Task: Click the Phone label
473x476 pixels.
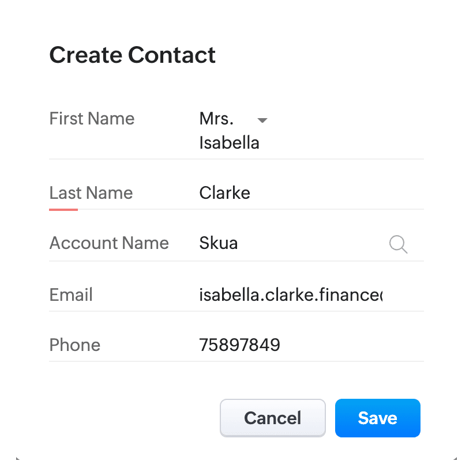Action: coord(75,345)
